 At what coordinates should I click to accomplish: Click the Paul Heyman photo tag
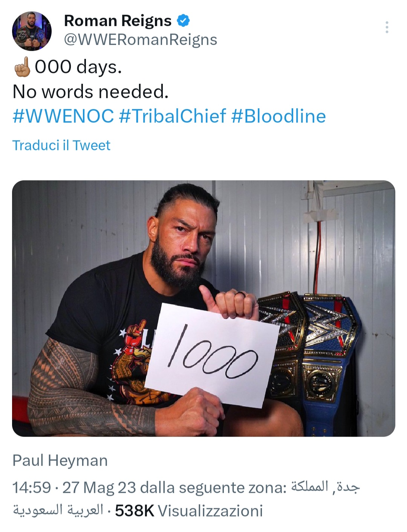60,460
